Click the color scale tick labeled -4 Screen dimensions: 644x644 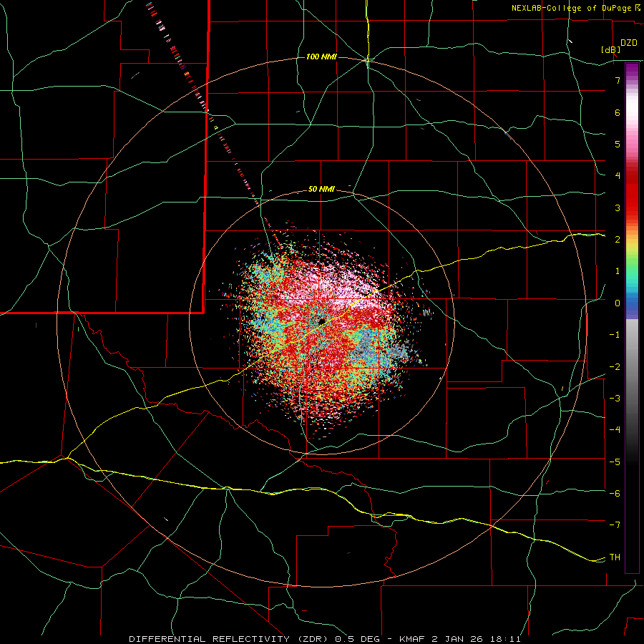tap(615, 430)
